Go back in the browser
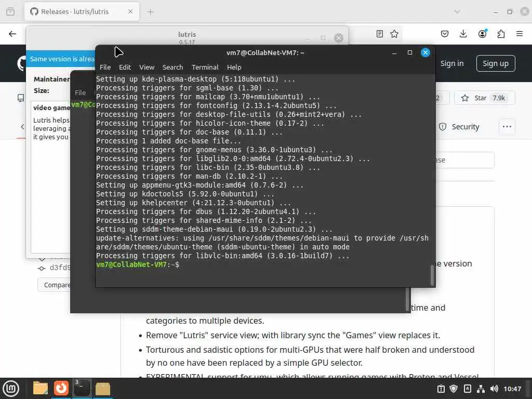The image size is (532, 399). click(12, 34)
